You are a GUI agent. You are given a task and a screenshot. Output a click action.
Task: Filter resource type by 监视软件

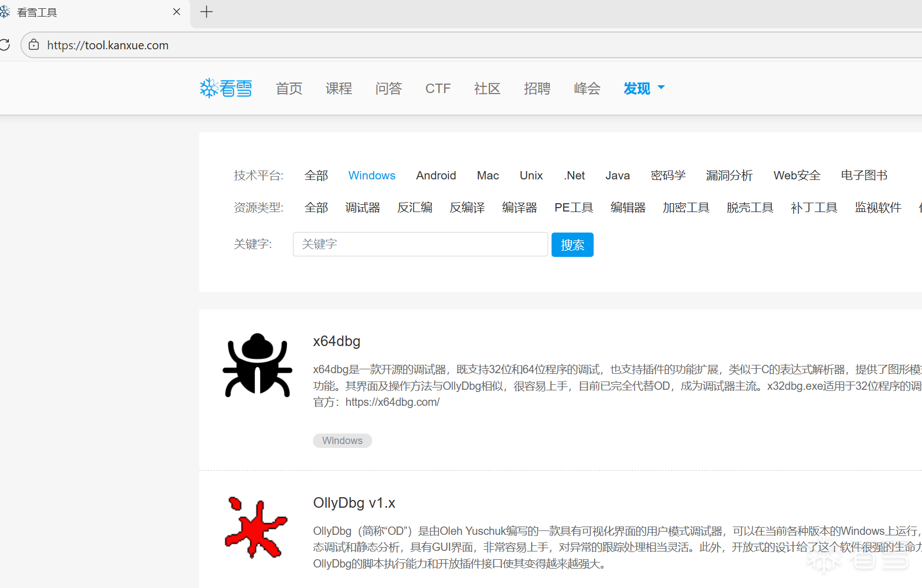[878, 208]
